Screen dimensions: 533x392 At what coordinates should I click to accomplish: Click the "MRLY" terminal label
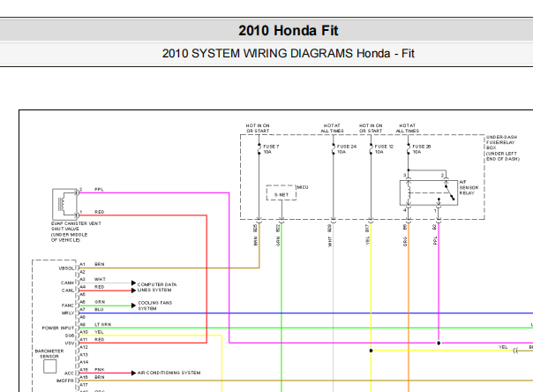coord(68,313)
